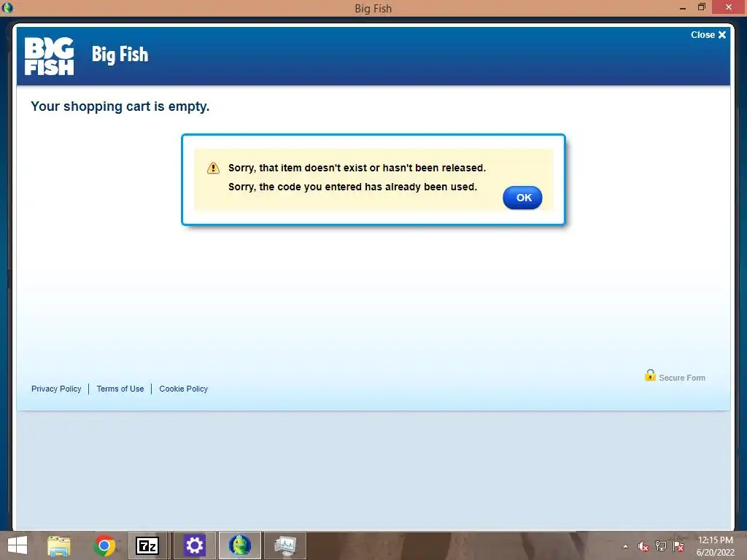Open the system monitor app in taskbar
Image resolution: width=747 pixels, height=560 pixels.
point(285,545)
